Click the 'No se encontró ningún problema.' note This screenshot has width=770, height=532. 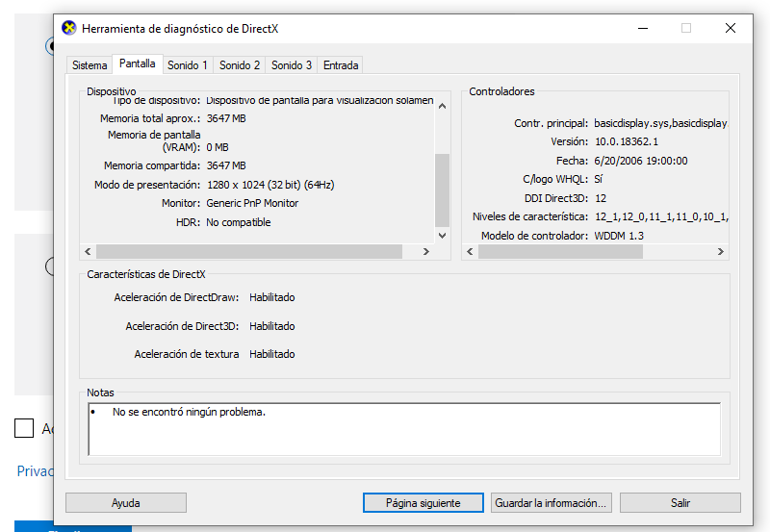pyautogui.click(x=189, y=412)
